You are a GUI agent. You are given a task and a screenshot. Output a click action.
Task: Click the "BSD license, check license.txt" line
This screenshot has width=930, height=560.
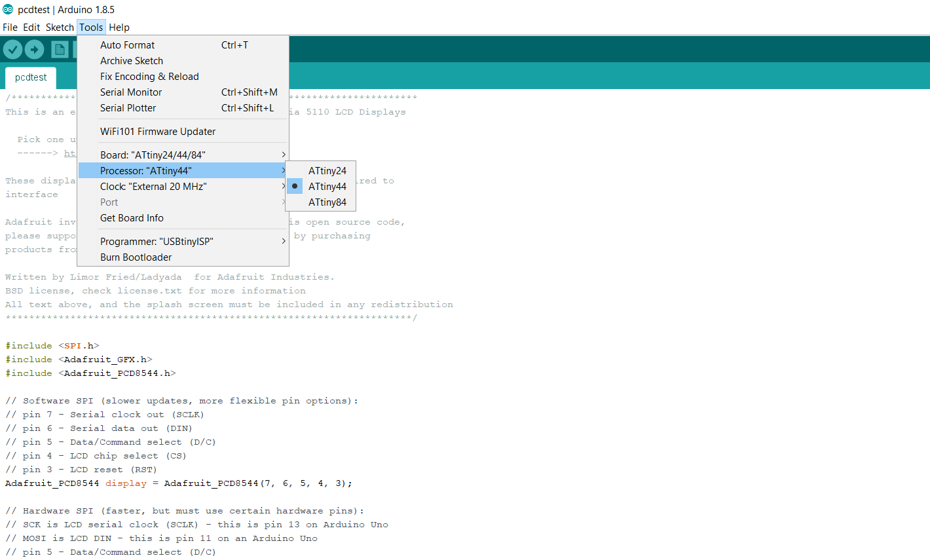[155, 291]
